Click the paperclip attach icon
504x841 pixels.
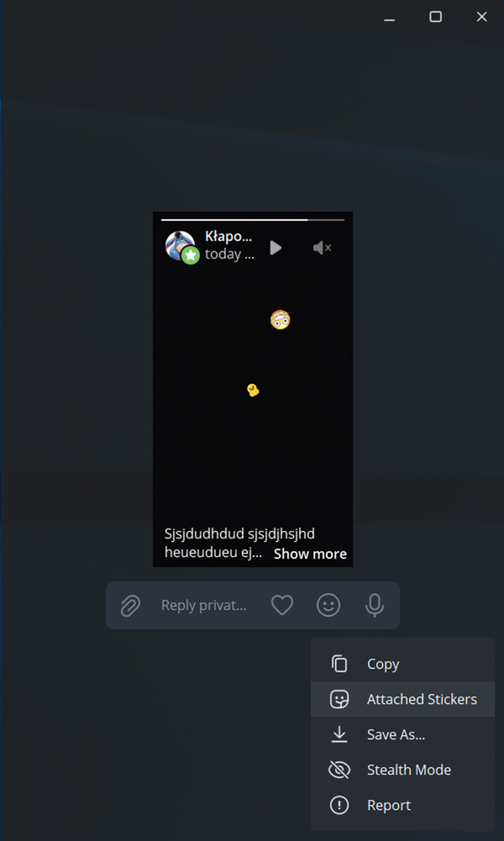click(x=130, y=606)
